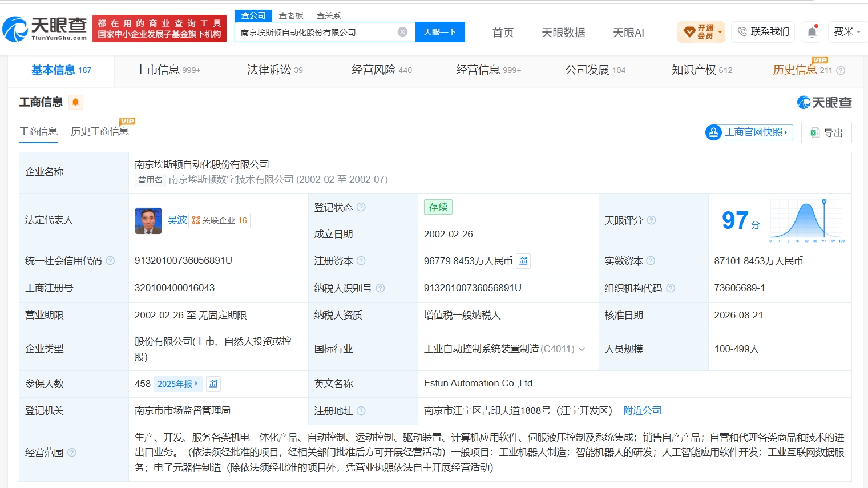This screenshot has width=868, height=488.
Task: Click help icon beside 经营范围
Action: (x=72, y=453)
